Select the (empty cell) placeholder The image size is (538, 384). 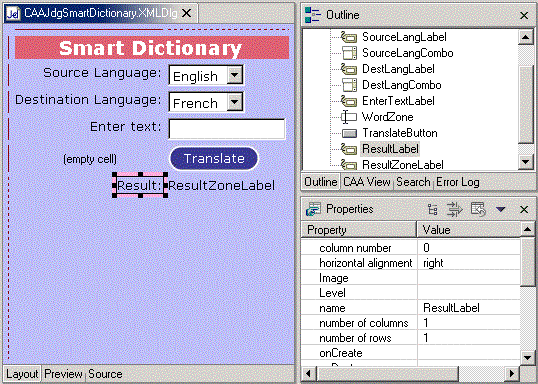click(90, 159)
